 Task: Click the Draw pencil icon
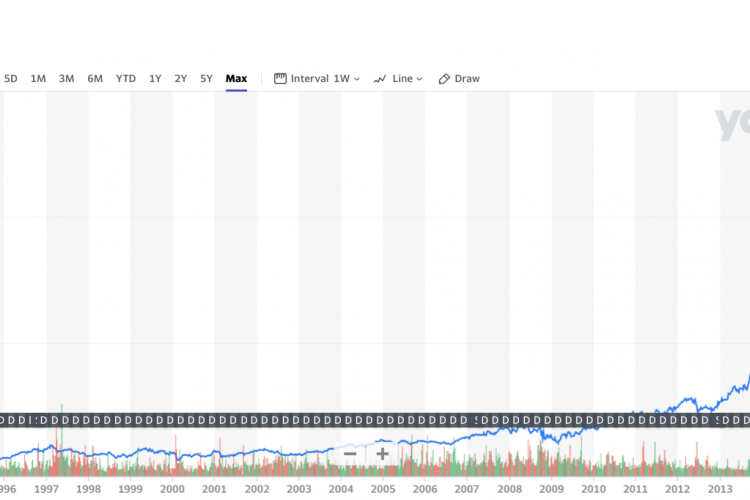coord(444,79)
